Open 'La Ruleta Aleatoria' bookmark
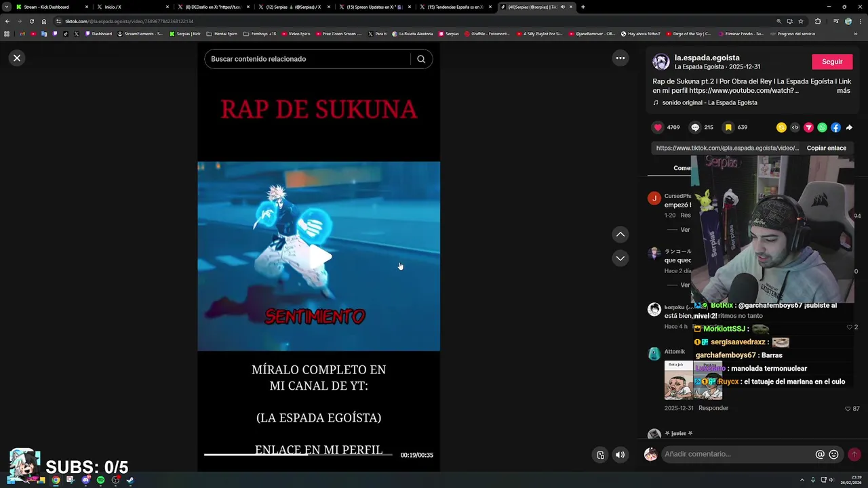The height and width of the screenshot is (488, 868). click(x=412, y=33)
